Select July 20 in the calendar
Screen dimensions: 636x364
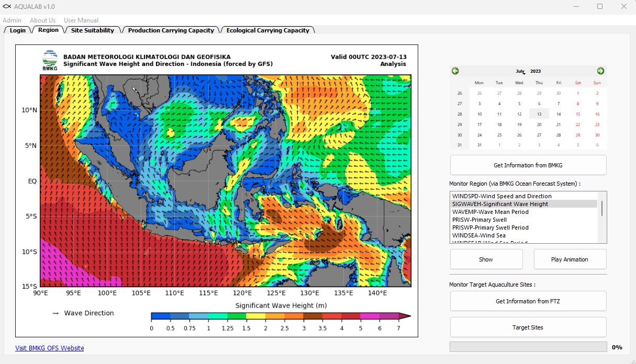click(539, 124)
